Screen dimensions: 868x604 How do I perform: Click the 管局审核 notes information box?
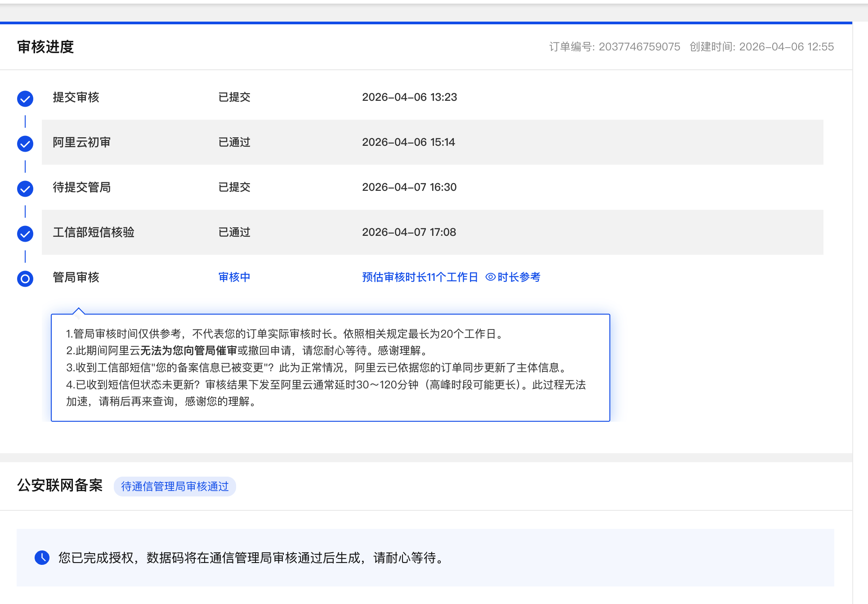pyautogui.click(x=330, y=367)
